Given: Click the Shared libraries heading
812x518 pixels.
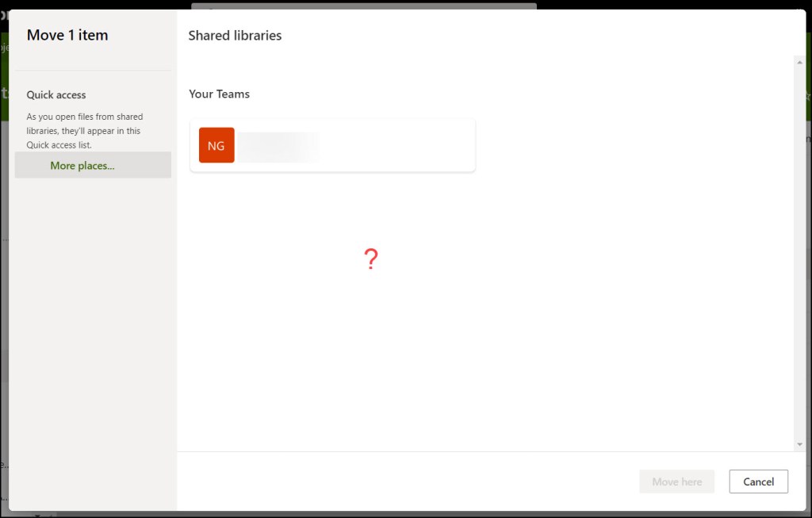Looking at the screenshot, I should click(x=235, y=36).
